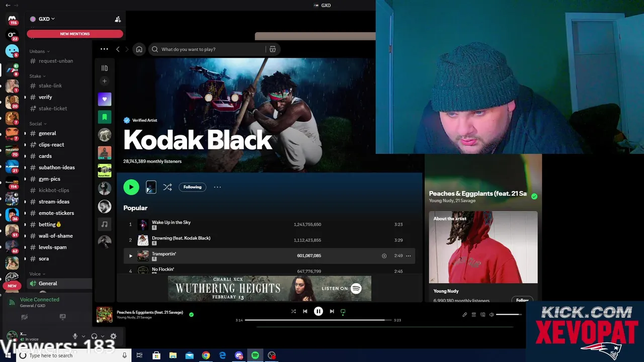Open stake-link channel

(x=51, y=86)
